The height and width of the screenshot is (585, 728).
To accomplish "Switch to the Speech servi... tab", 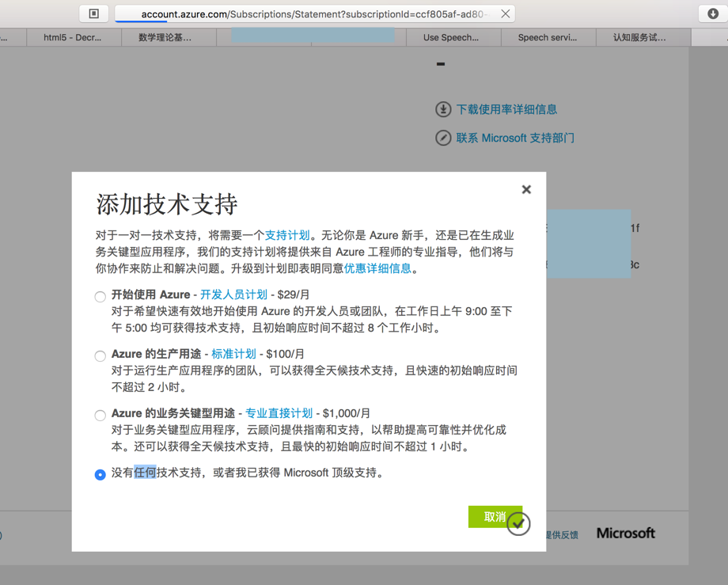I will coord(548,38).
